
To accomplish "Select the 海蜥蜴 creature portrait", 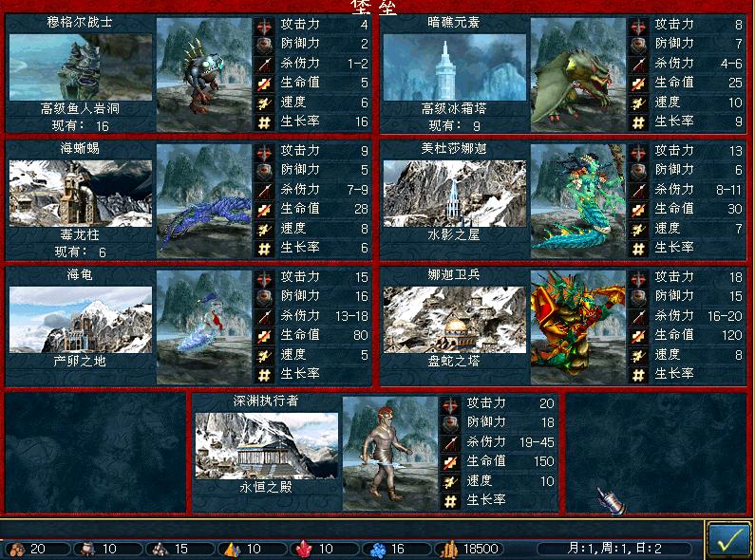I will click(x=204, y=201).
